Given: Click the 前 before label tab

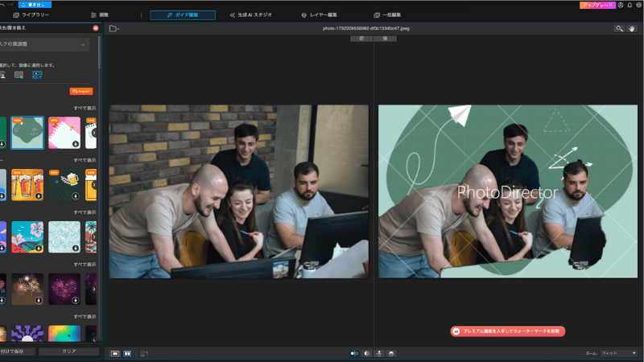Looking at the screenshot, I should (361, 39).
